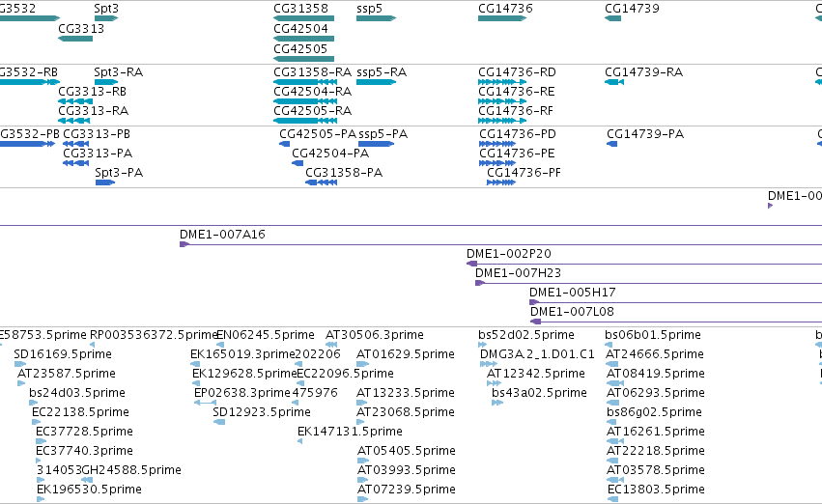The height and width of the screenshot is (504, 822).
Task: Select the DME1-007A16 clone
Action: [x=500, y=244]
